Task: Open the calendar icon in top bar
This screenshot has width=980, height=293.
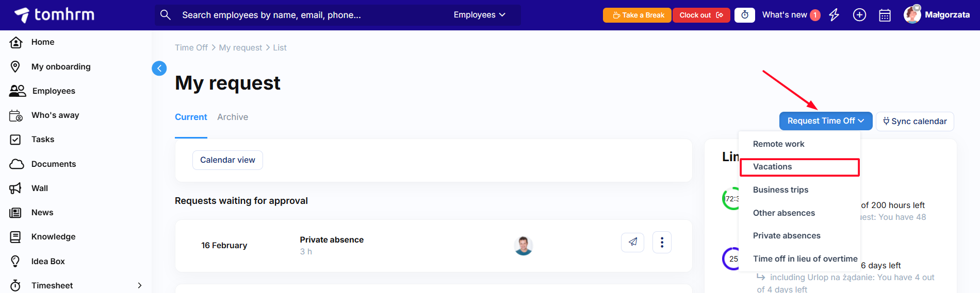Action: coord(885,15)
